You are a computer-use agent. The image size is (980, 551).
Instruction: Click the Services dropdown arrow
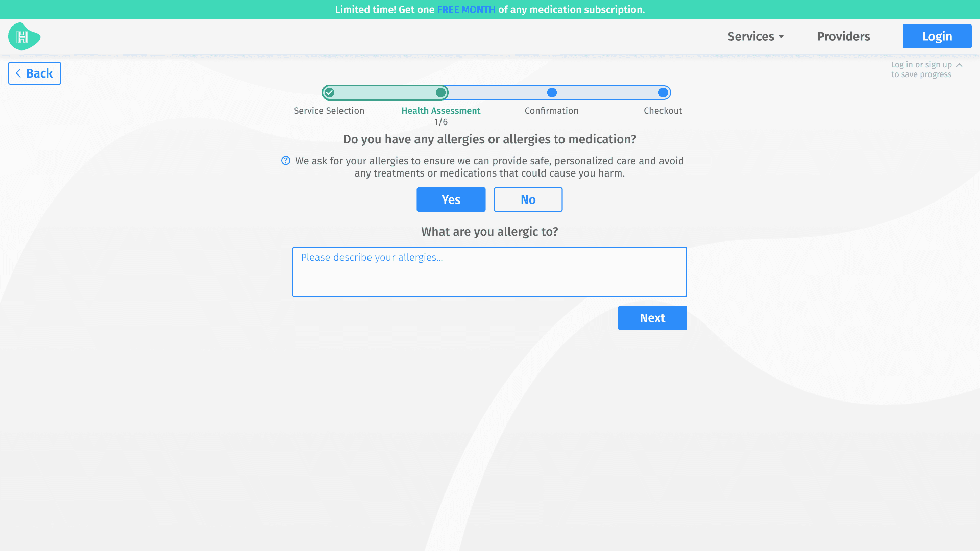coord(781,37)
